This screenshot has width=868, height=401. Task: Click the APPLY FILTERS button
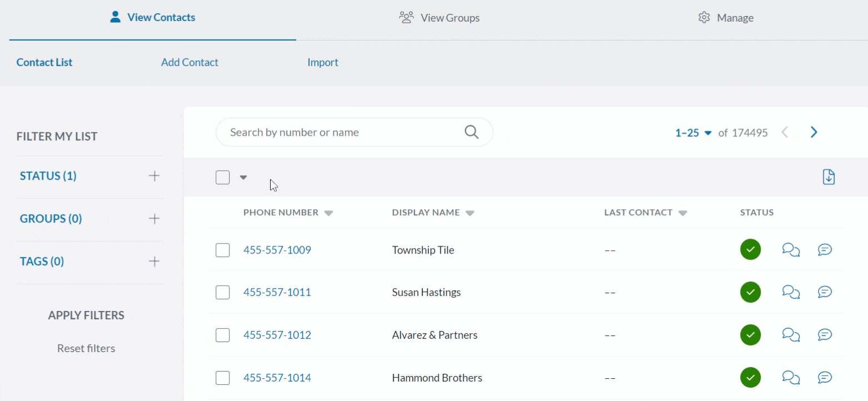pos(86,315)
